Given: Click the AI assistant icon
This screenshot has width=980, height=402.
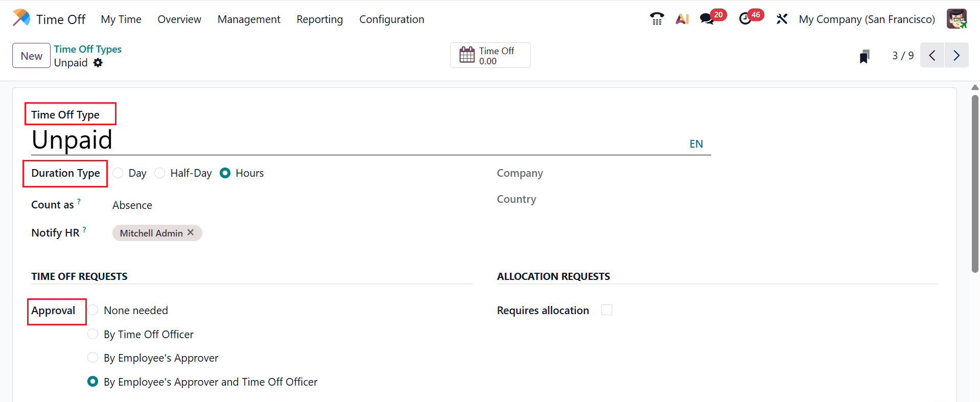Looking at the screenshot, I should [682, 18].
